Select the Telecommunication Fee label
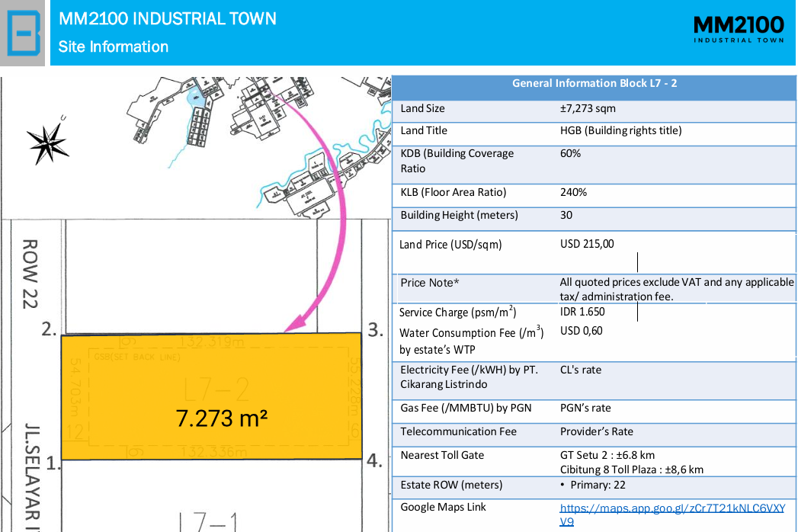Screen dimensions: 798x532 coord(458,431)
